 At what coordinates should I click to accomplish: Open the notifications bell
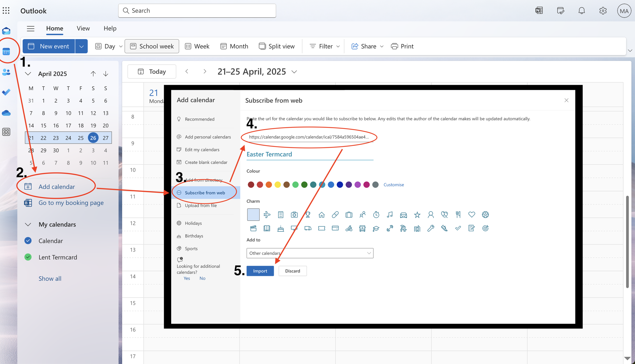tap(582, 11)
